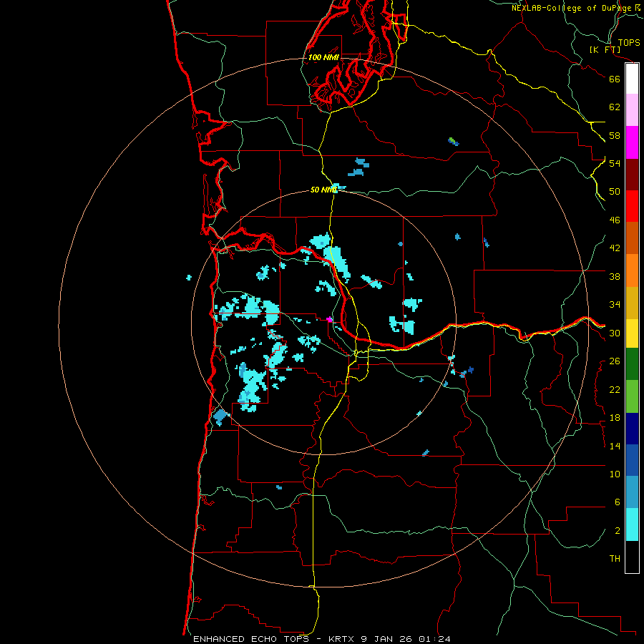Image resolution: width=644 pixels, height=644 pixels.
Task: Click the yellow legend swatch
Action: (x=632, y=333)
